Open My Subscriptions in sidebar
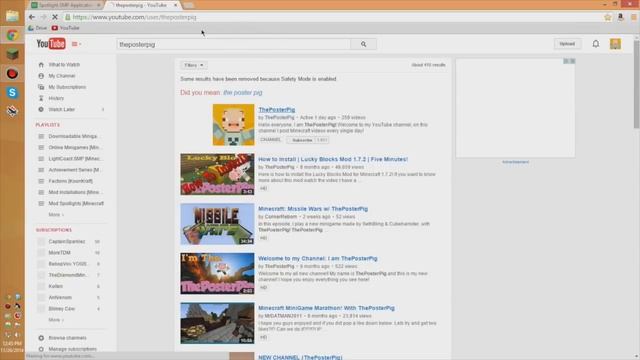640x360 pixels. click(x=67, y=87)
